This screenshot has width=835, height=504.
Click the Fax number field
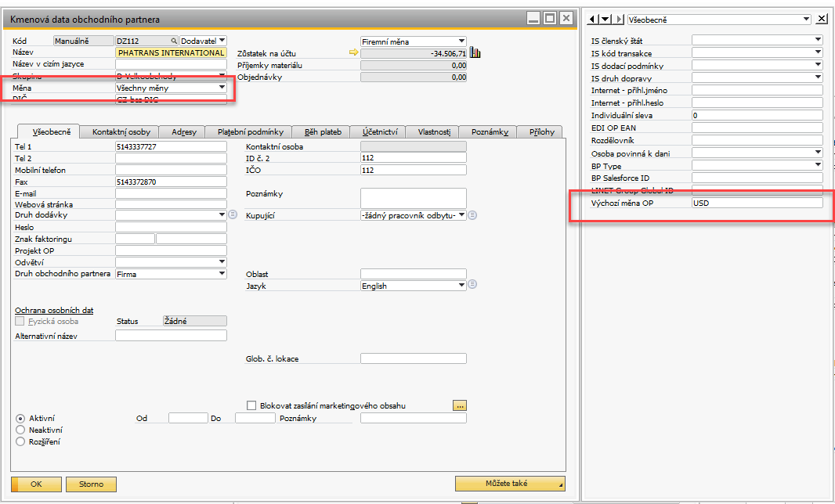(171, 182)
